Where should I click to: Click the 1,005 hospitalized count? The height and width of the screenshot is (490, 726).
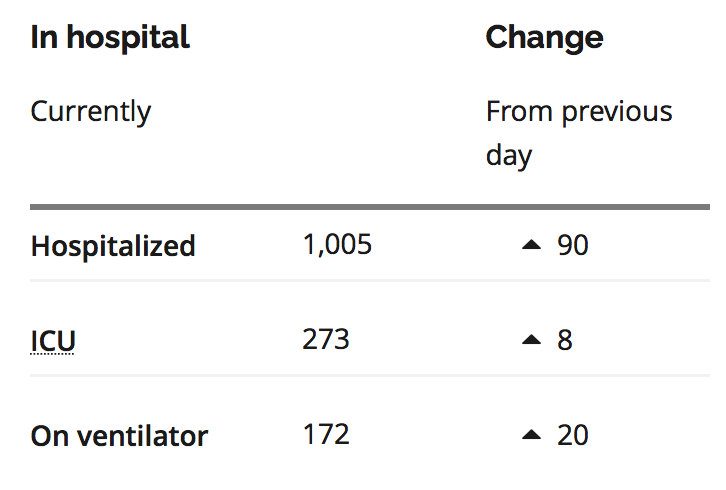(x=337, y=244)
